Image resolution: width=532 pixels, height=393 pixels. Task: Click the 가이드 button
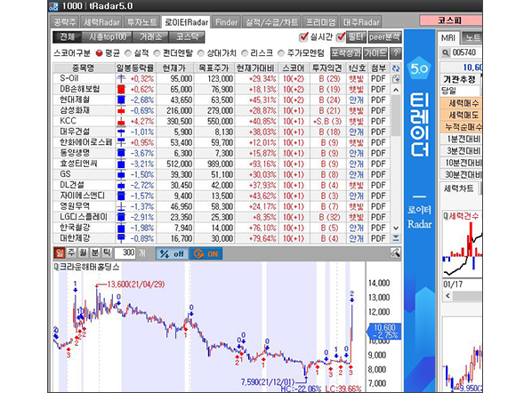coord(375,53)
